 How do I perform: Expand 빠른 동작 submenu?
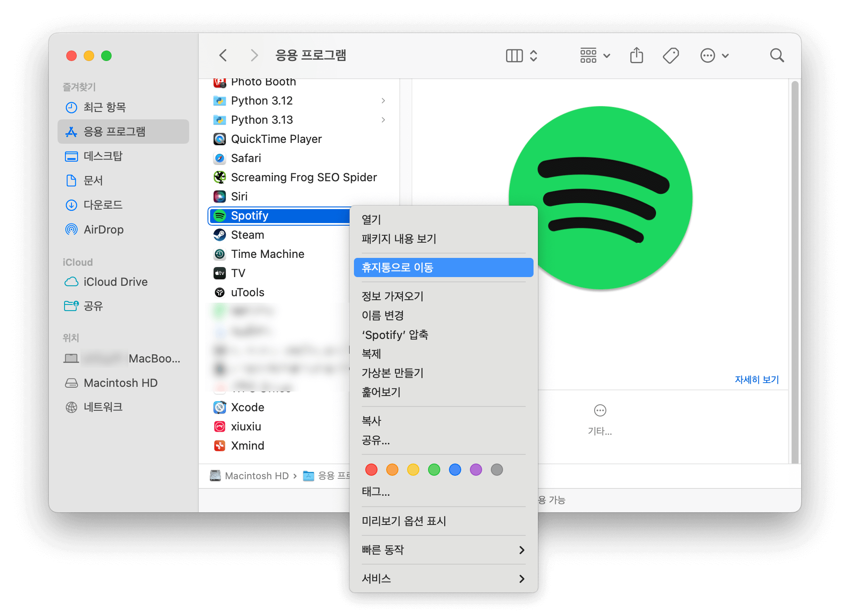pos(444,550)
